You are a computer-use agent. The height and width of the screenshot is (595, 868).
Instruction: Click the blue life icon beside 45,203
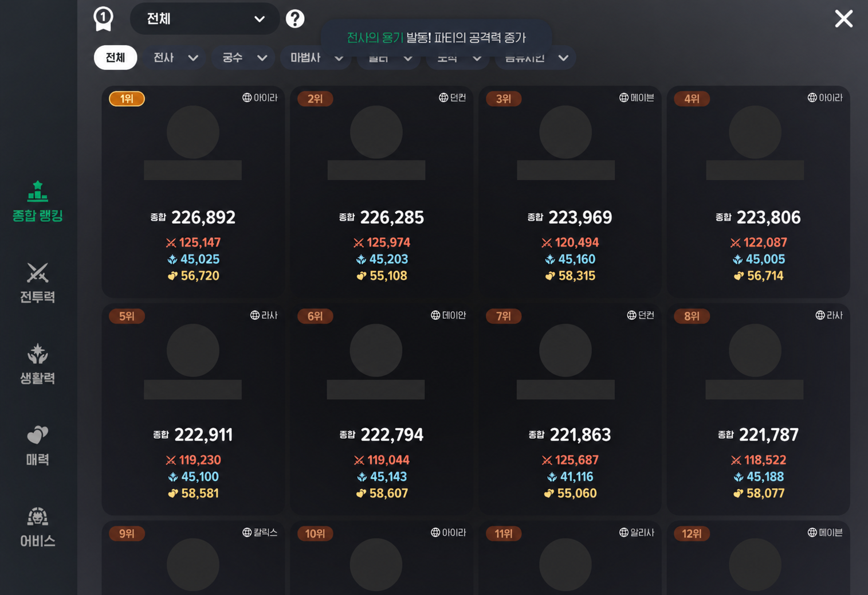(361, 260)
